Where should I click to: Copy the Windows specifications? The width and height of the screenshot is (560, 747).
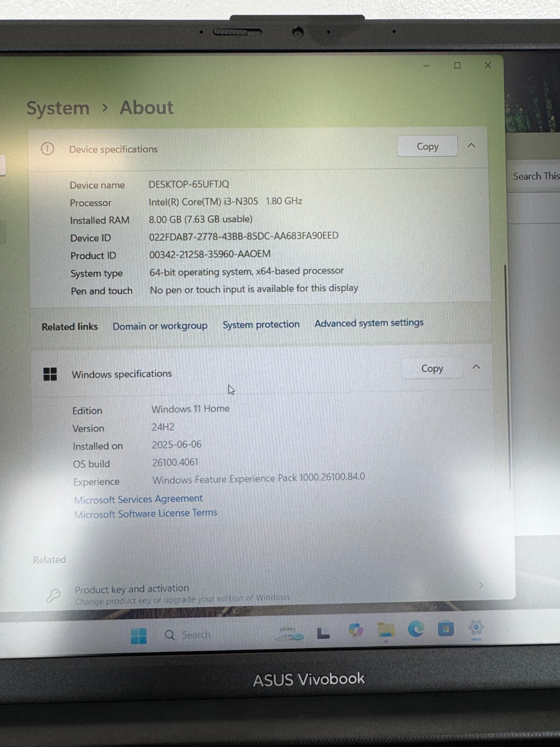pyautogui.click(x=432, y=368)
